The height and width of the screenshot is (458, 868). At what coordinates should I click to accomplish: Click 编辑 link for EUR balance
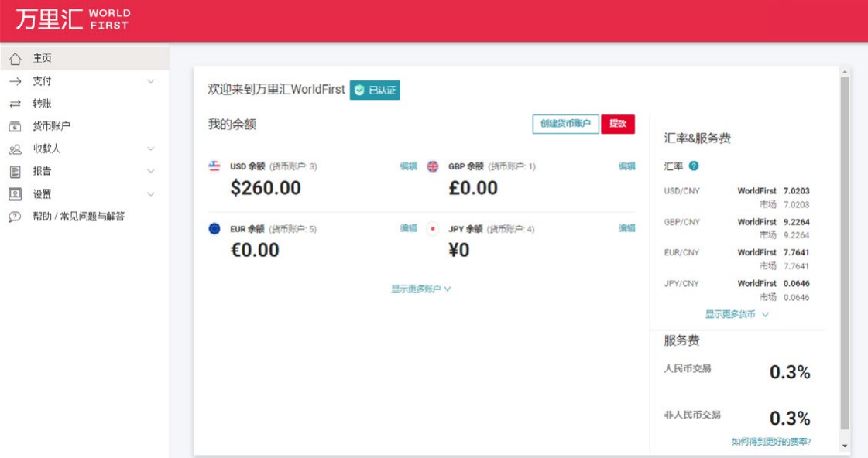(x=409, y=228)
